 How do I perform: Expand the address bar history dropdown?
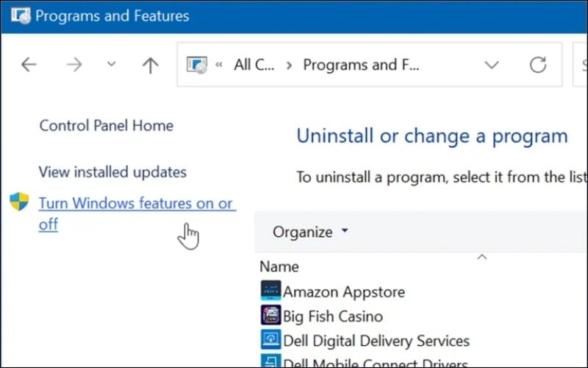pyautogui.click(x=491, y=65)
